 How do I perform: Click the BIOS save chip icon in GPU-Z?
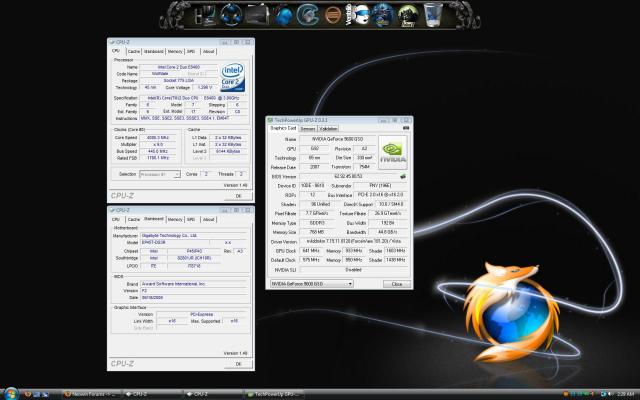coord(403,176)
